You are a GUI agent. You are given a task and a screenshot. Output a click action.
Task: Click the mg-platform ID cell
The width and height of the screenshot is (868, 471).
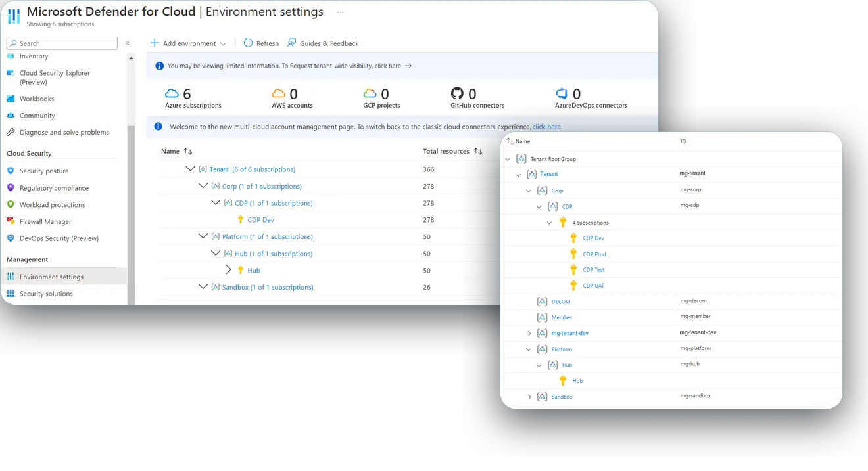coord(695,348)
